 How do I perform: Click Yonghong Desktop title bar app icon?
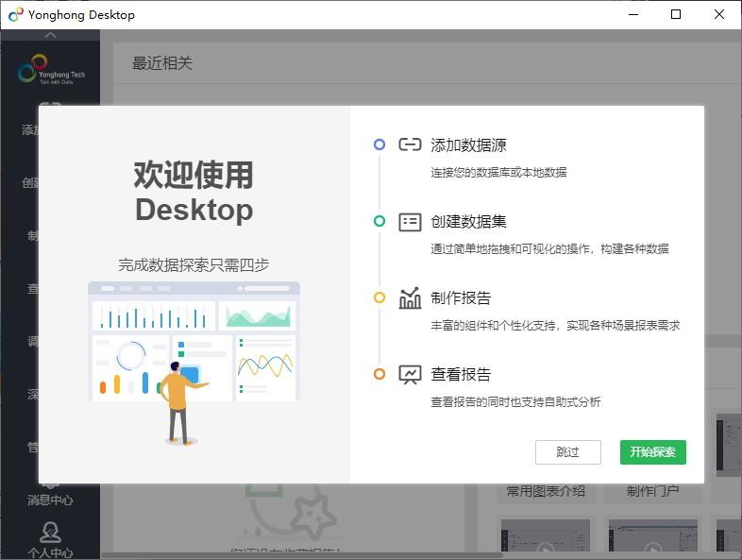coord(16,15)
